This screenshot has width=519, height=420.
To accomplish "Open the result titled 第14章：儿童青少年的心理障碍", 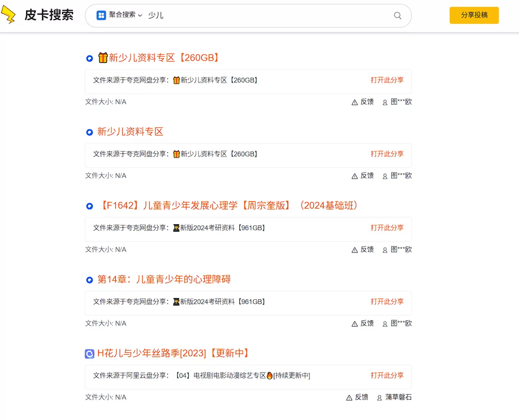I will point(164,279).
